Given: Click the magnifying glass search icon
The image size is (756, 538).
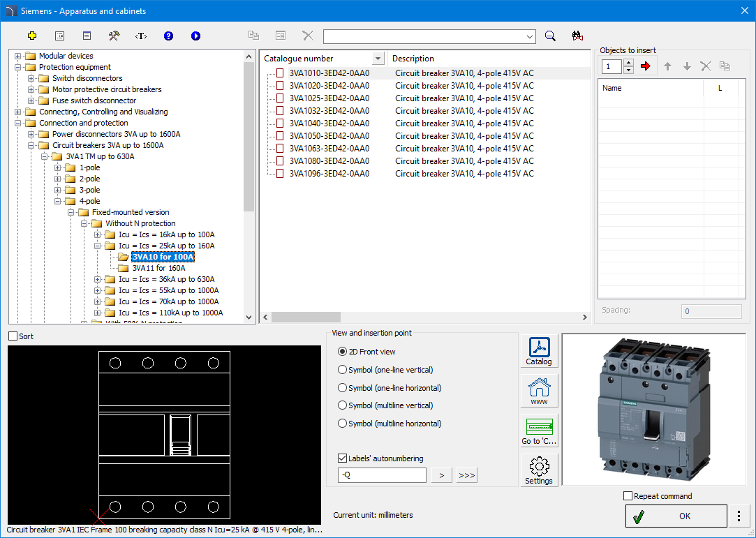Looking at the screenshot, I should [x=550, y=36].
